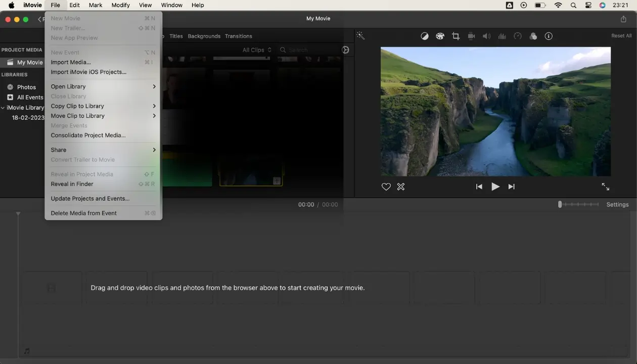Open the clip Speed controls
The width and height of the screenshot is (637, 364).
point(517,36)
